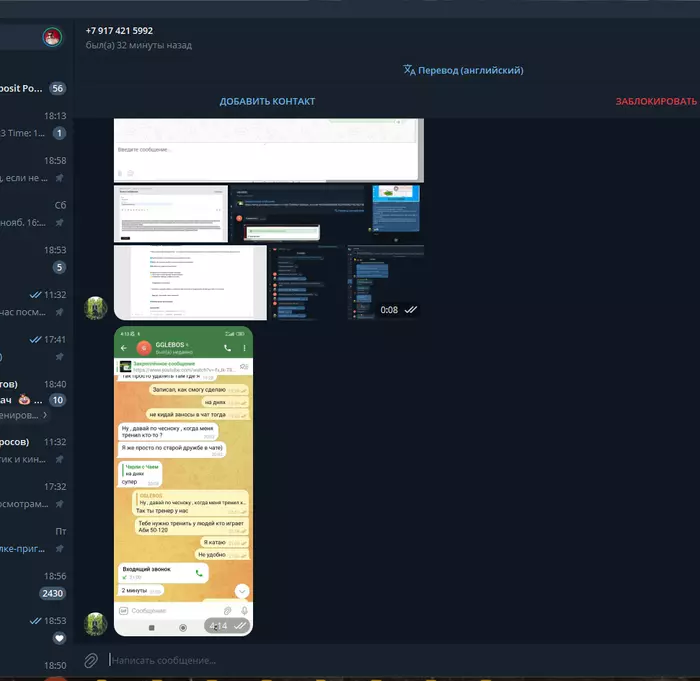Open the last seen 32 minutes ago status
700x681 pixels.
(x=138, y=45)
